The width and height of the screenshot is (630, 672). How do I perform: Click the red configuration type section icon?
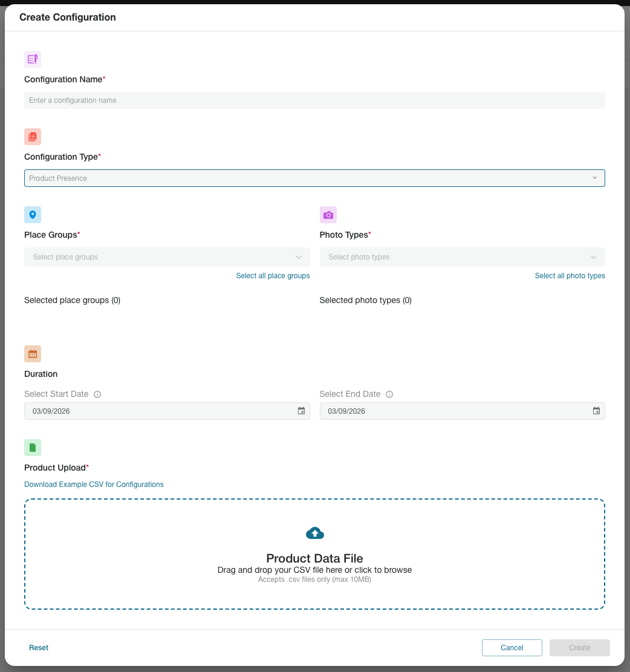[33, 137]
